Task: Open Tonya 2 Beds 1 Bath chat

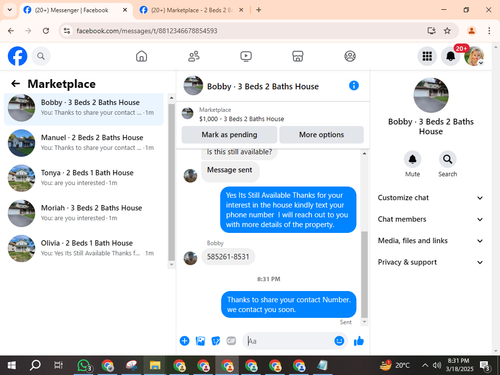Action: click(x=84, y=178)
